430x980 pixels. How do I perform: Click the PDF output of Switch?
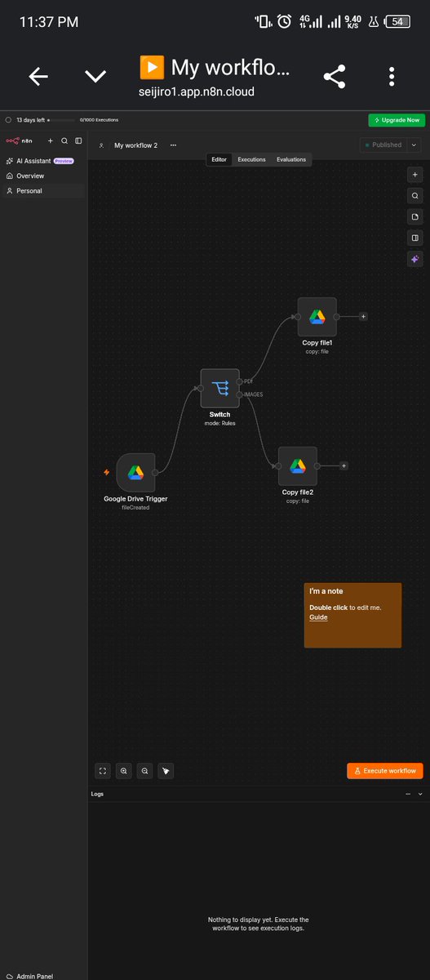click(240, 381)
